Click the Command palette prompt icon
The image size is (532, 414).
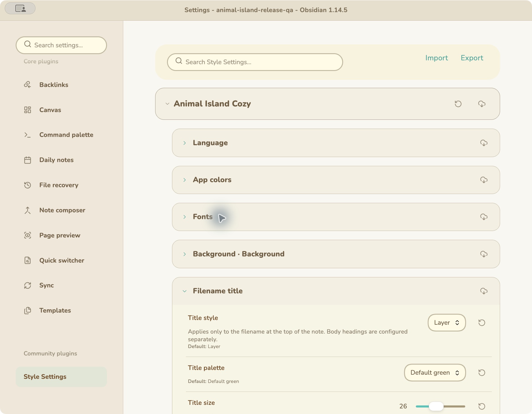27,135
